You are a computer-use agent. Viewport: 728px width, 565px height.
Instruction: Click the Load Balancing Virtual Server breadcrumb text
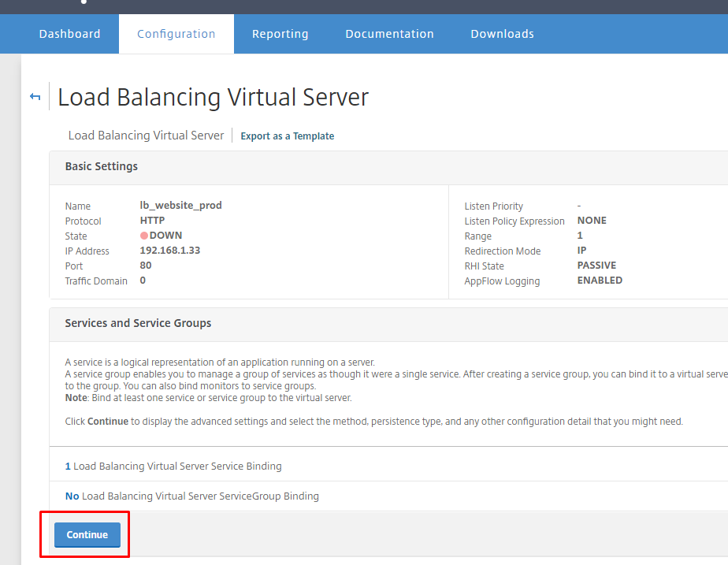click(146, 135)
